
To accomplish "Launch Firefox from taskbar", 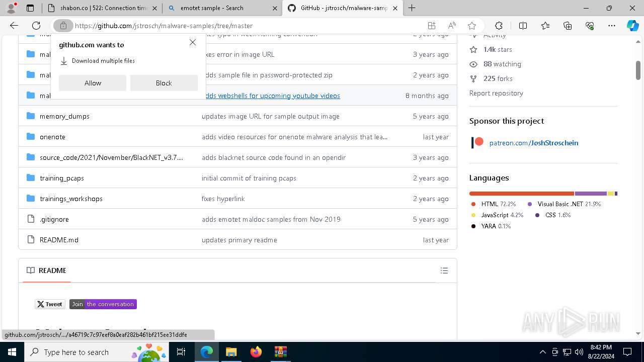I will (256, 352).
